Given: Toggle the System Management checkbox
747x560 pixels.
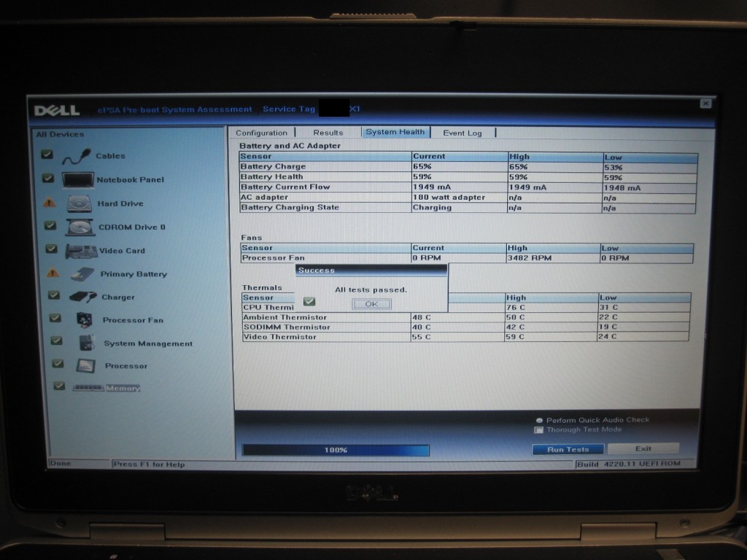Looking at the screenshot, I should [x=56, y=341].
